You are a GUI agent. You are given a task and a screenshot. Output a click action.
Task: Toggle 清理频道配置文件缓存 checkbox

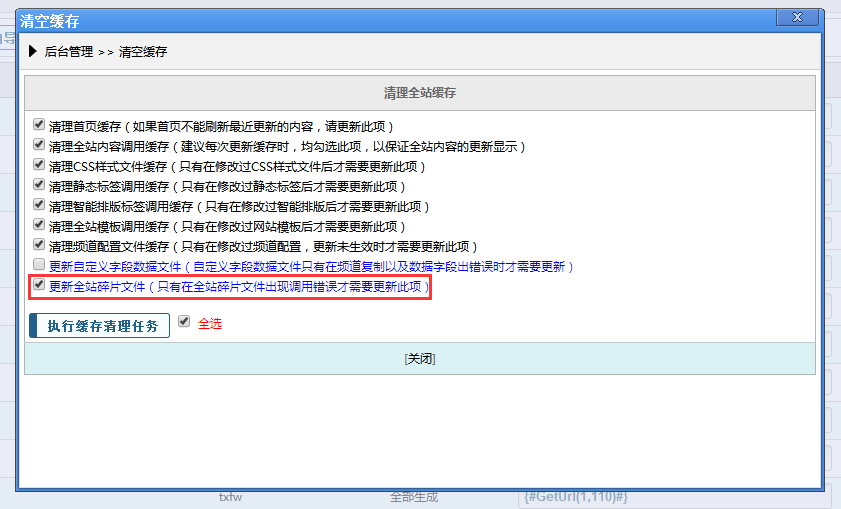tap(39, 245)
